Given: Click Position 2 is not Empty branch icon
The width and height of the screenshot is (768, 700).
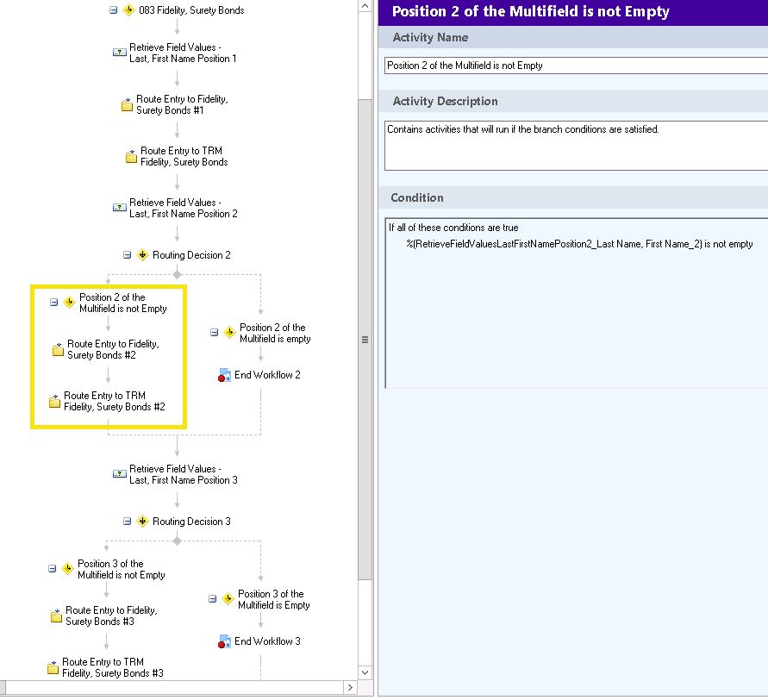Looking at the screenshot, I should pos(69,303).
